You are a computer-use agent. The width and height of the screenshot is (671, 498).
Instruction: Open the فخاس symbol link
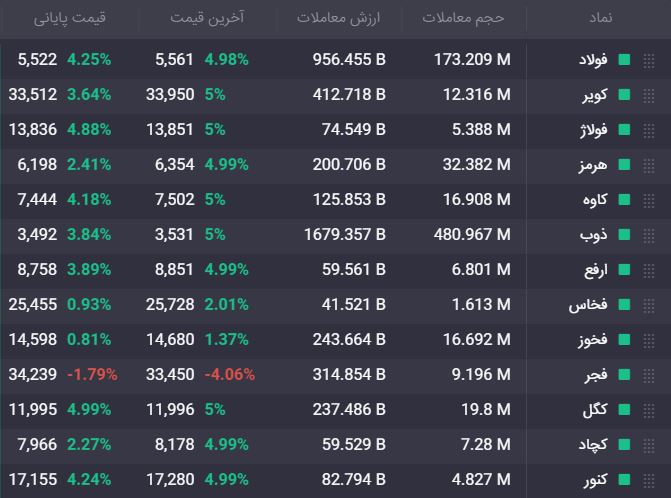pos(588,305)
